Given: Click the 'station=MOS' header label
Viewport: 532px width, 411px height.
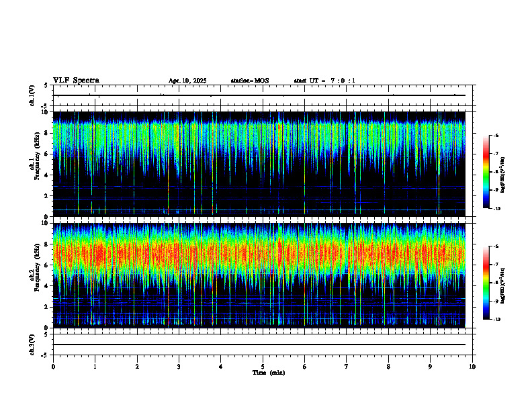Looking at the screenshot, I should [250, 81].
